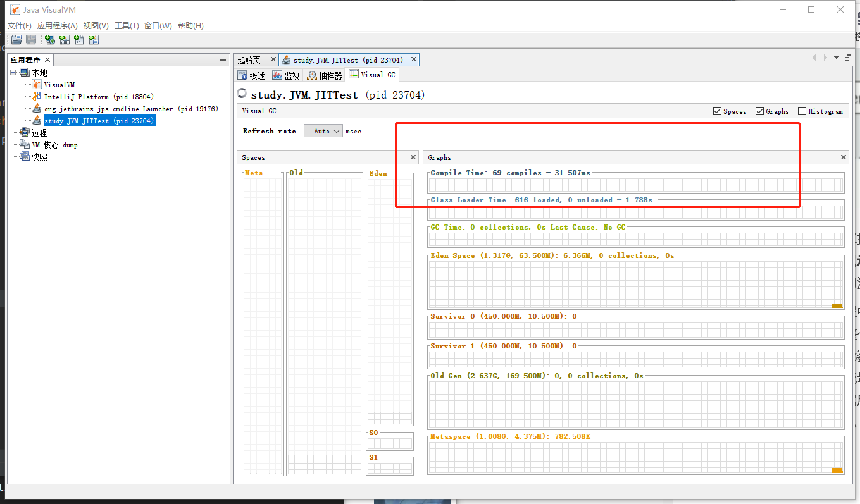Select org.jetbrains.jps.cmdline.Launcher (pid 19176) entry
The image size is (860, 504).
point(131,109)
